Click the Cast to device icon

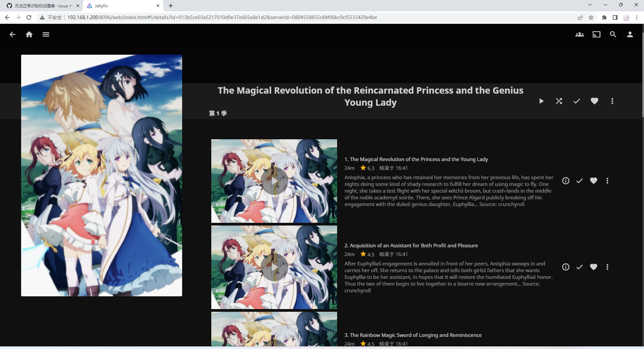click(596, 34)
